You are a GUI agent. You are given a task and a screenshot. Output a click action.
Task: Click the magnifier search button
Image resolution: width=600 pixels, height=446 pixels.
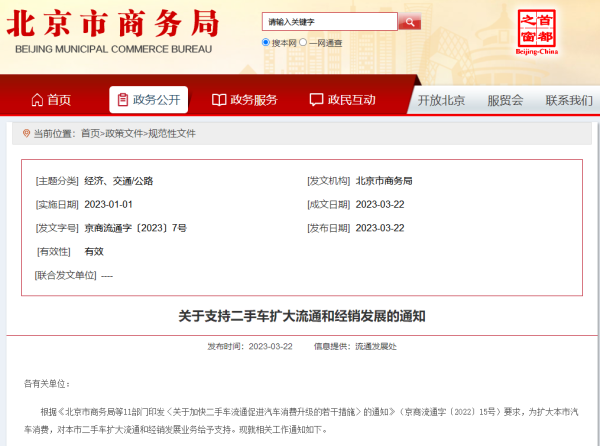click(410, 21)
